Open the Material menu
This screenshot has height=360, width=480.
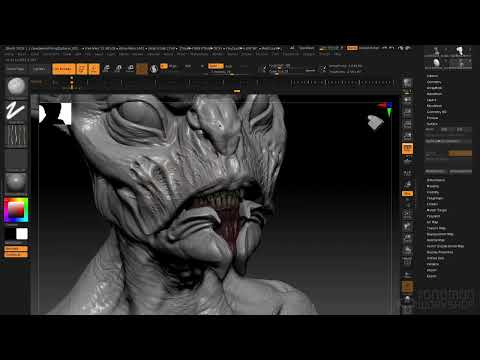tap(153, 54)
